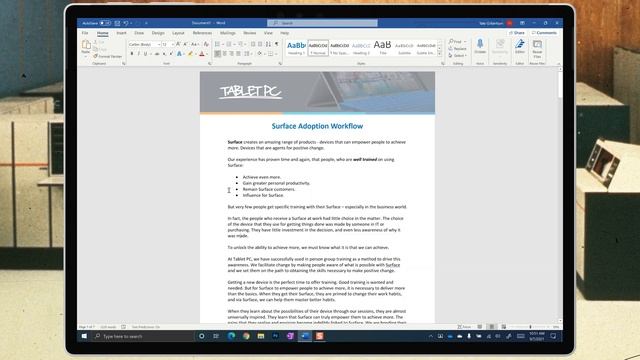Turn on Align Left (highlighted)
Image resolution: width=640 pixels, height=360 pixels.
(x=218, y=54)
